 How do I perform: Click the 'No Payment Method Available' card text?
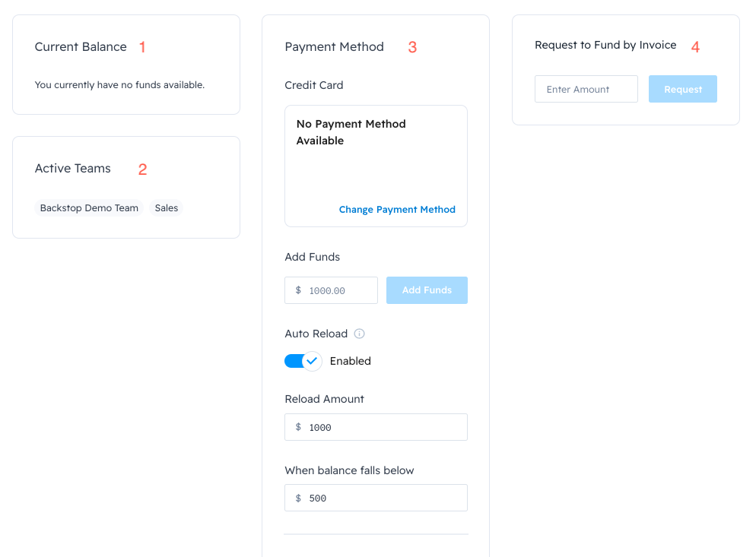pyautogui.click(x=351, y=132)
